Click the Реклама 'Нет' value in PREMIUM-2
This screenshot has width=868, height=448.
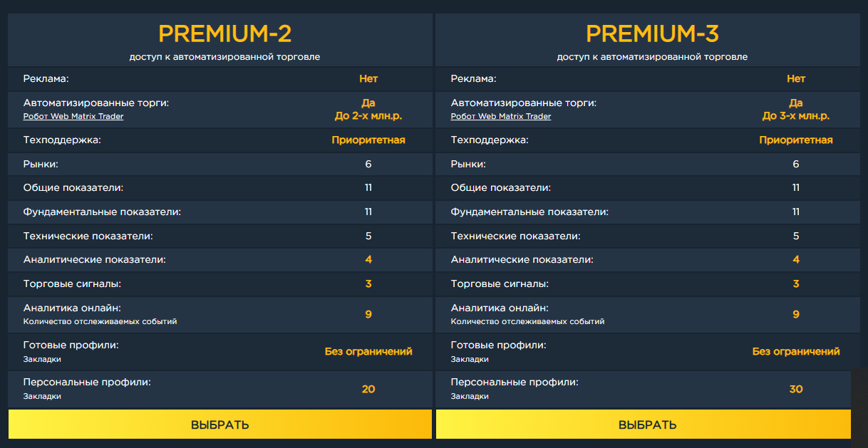(368, 79)
